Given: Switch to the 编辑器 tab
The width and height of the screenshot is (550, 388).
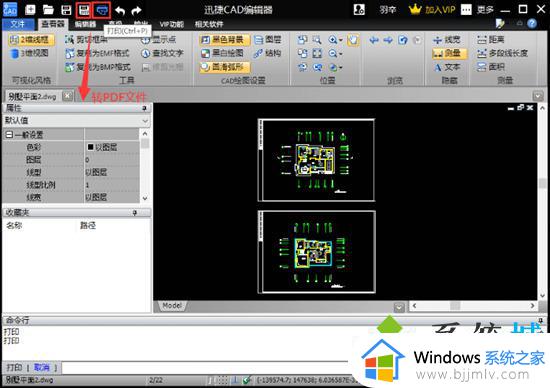Looking at the screenshot, I should pos(85,24).
